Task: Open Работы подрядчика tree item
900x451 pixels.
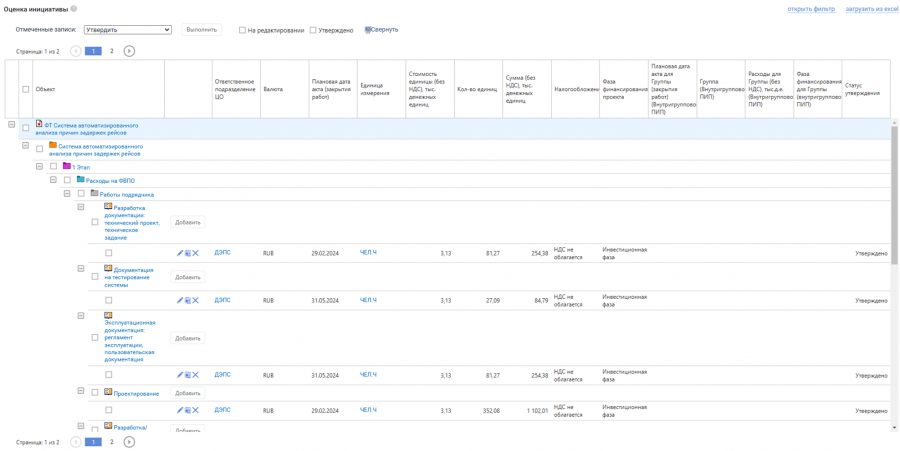Action: 126,195
